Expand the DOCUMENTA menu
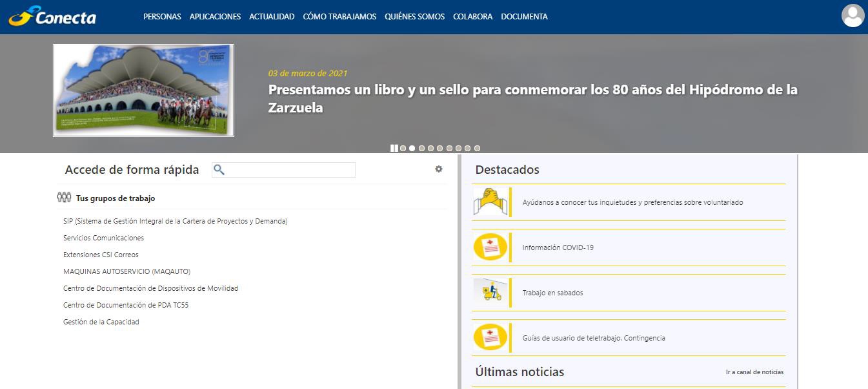 click(524, 17)
